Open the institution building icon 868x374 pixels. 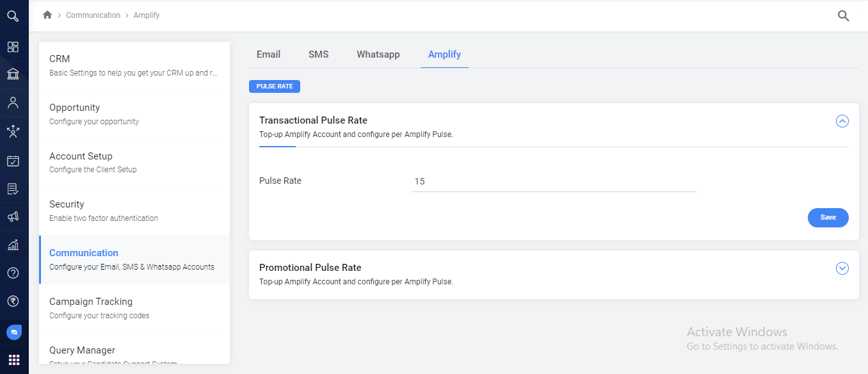[13, 74]
